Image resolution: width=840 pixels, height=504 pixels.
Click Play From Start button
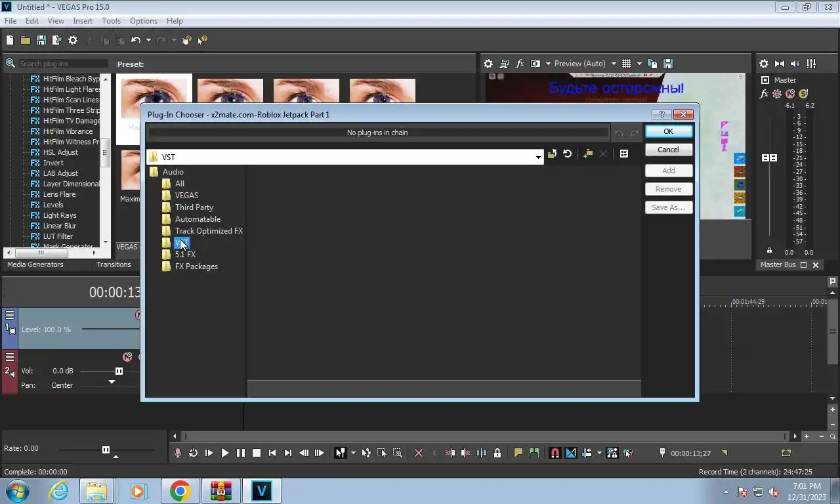click(209, 453)
